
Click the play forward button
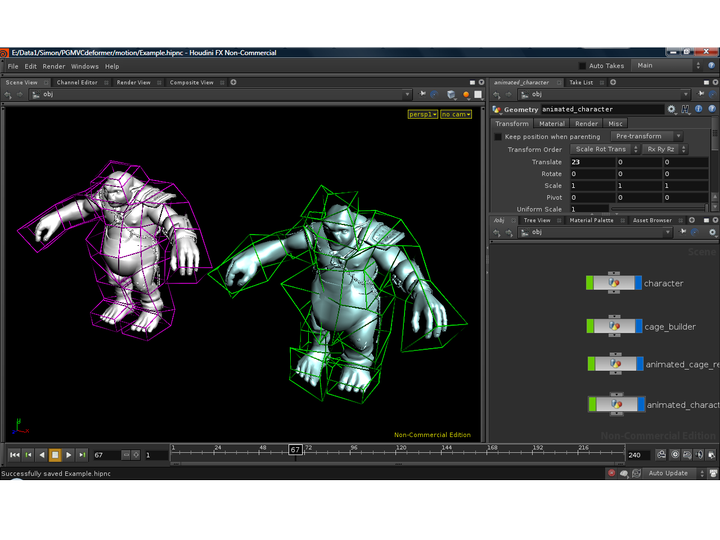click(68, 455)
